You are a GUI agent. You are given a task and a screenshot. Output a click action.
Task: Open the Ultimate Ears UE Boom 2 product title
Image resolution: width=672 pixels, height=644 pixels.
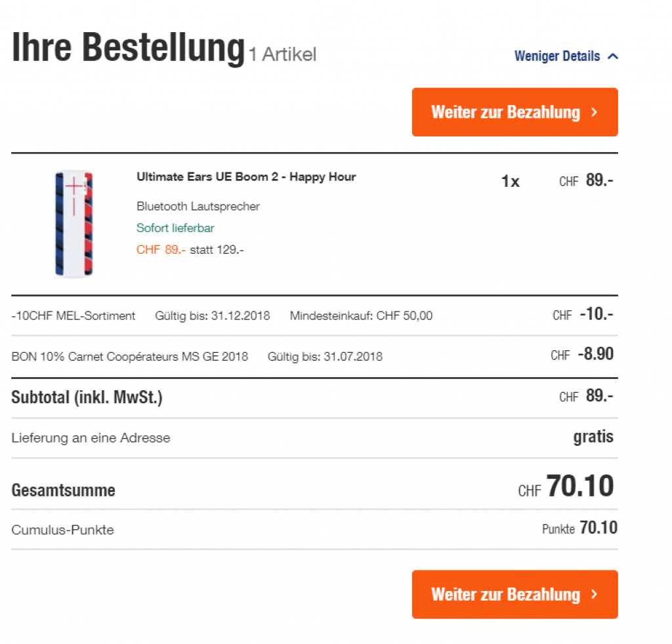click(x=246, y=176)
